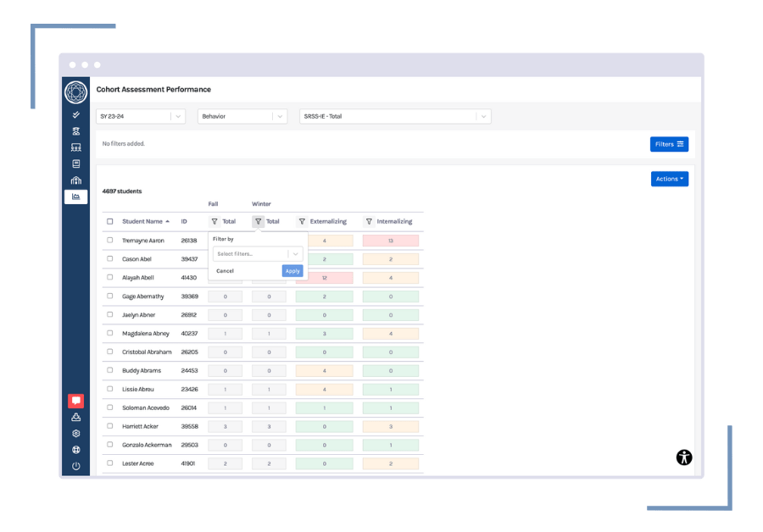Toggle the select-all students checkbox
Image resolution: width=763 pixels, height=532 pixels.
click(x=110, y=221)
